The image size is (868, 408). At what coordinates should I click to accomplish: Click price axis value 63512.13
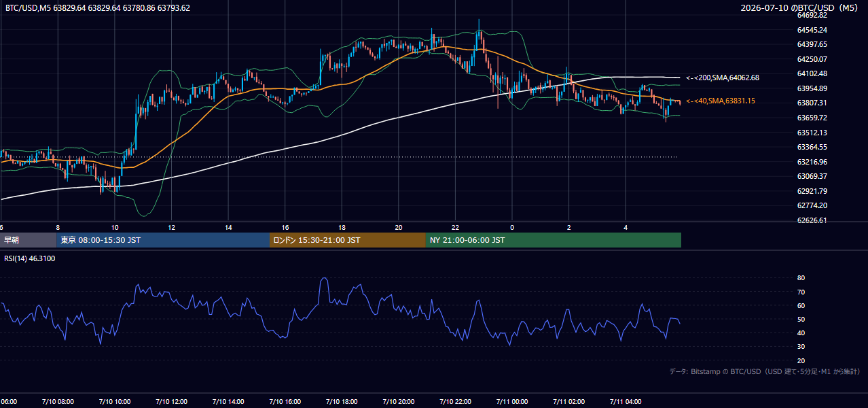[x=812, y=133]
